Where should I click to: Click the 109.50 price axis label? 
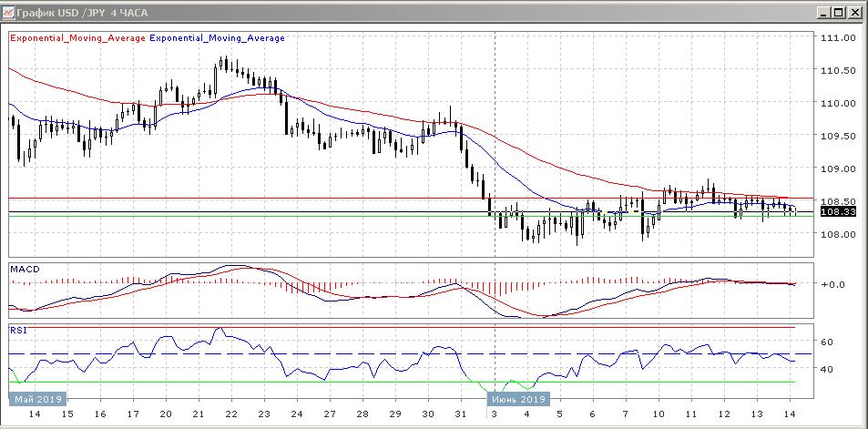[835, 136]
